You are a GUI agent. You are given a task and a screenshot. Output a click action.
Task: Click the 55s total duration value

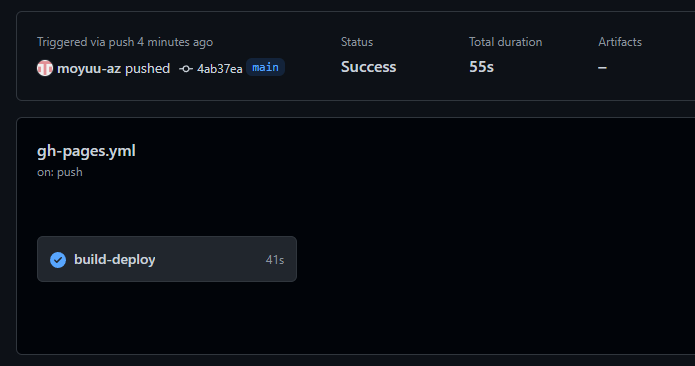pos(481,67)
